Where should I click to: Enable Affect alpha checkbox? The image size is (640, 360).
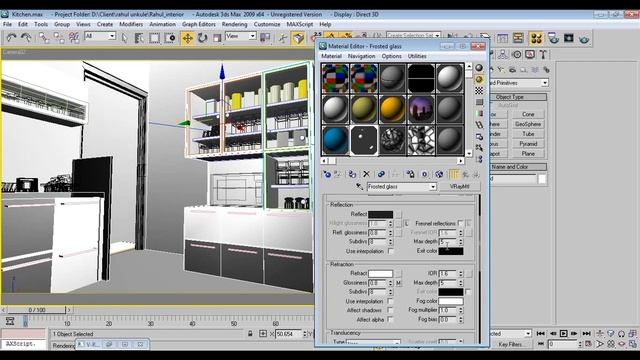click(390, 320)
